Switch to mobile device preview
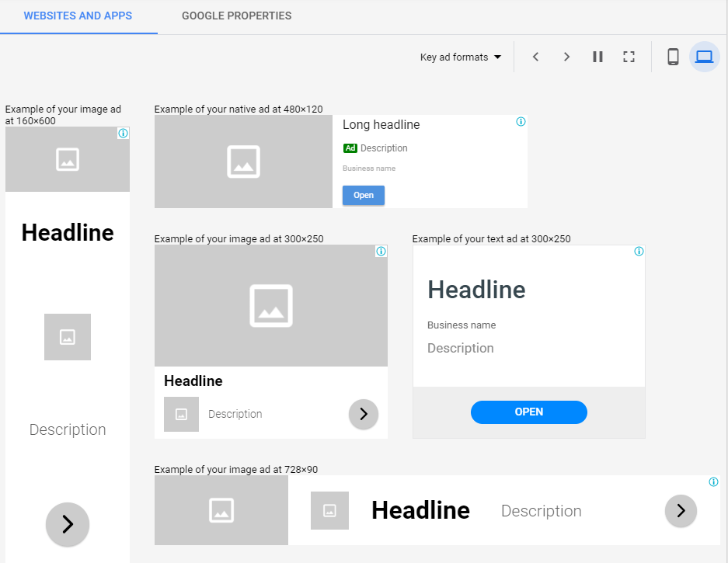 tap(673, 57)
